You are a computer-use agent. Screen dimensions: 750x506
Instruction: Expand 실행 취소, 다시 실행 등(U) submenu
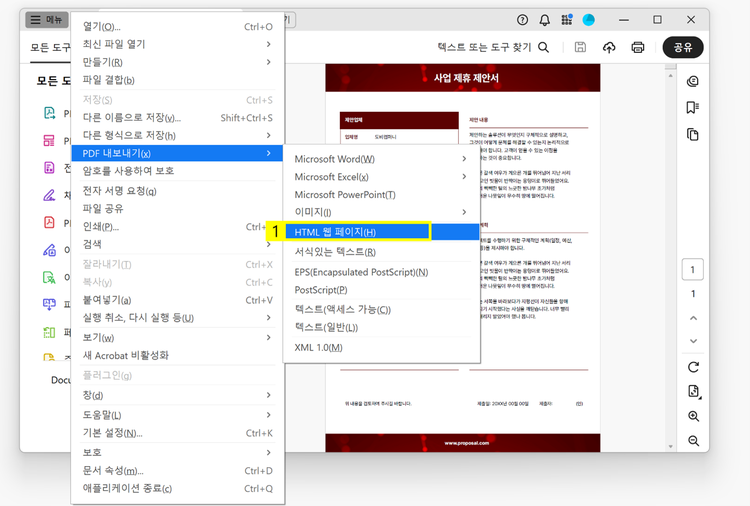177,318
